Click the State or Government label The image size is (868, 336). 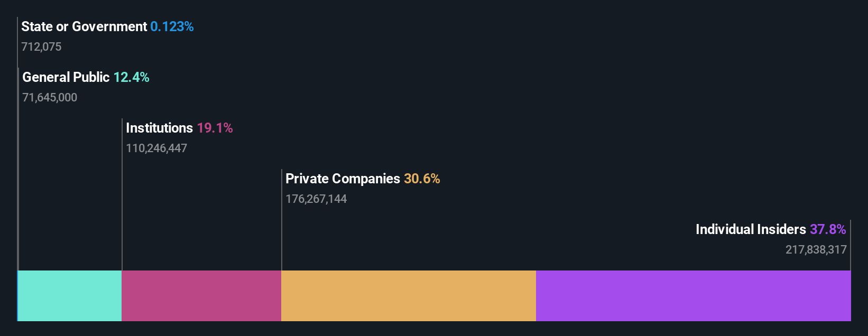click(x=84, y=26)
